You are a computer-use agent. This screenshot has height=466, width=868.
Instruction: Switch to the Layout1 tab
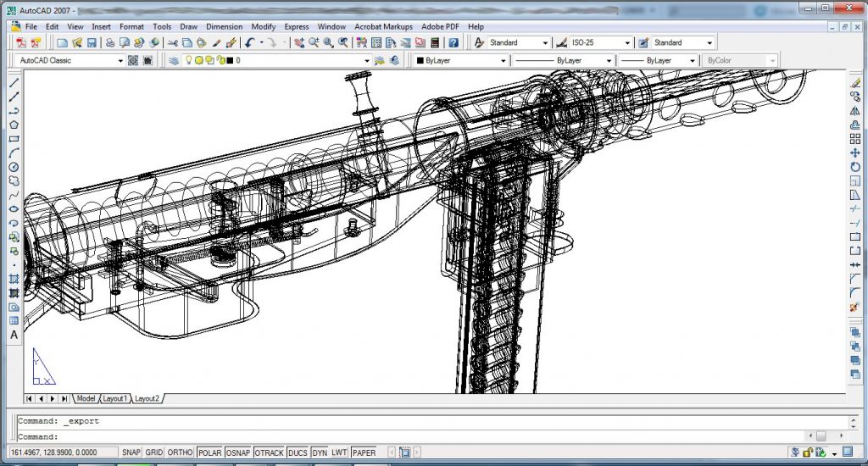(115, 398)
